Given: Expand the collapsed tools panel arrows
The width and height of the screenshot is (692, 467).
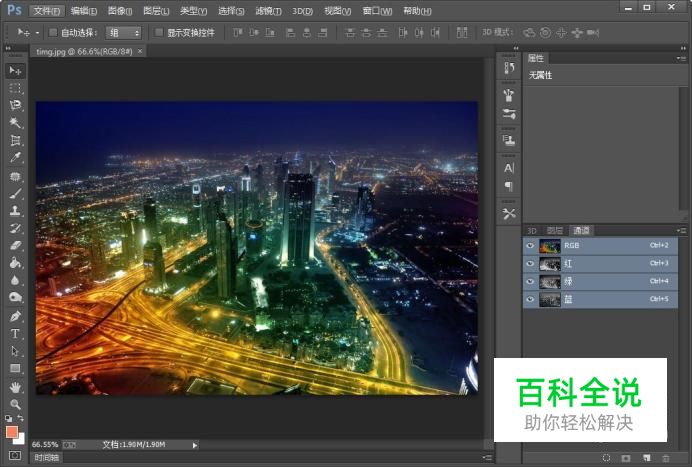Looking at the screenshot, I should pyautogui.click(x=8, y=48).
